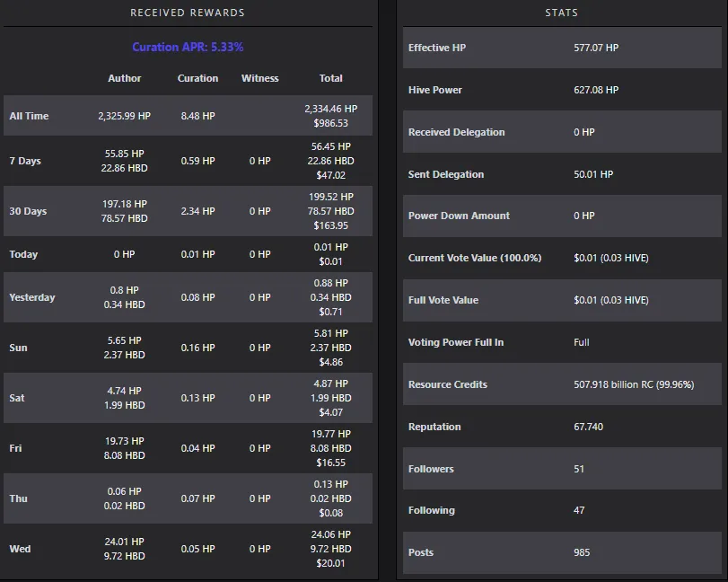Click the '8.48 HP' curation value
The width and height of the screenshot is (728, 582).
click(197, 116)
